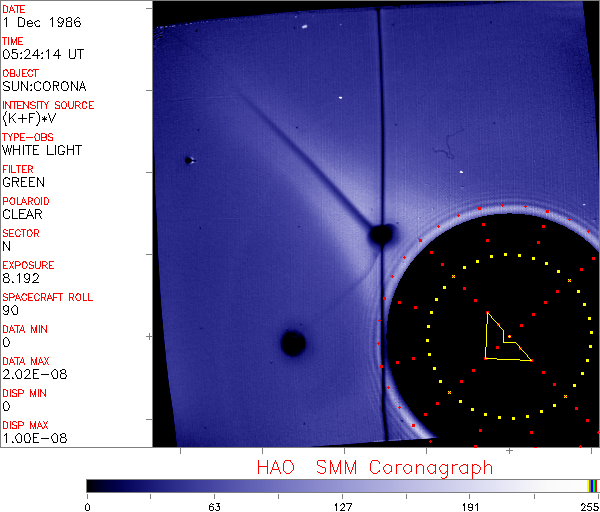Viewport: 600px width, 512px height.
Task: Click the SECTOR label in the info panel
Action: point(20,233)
